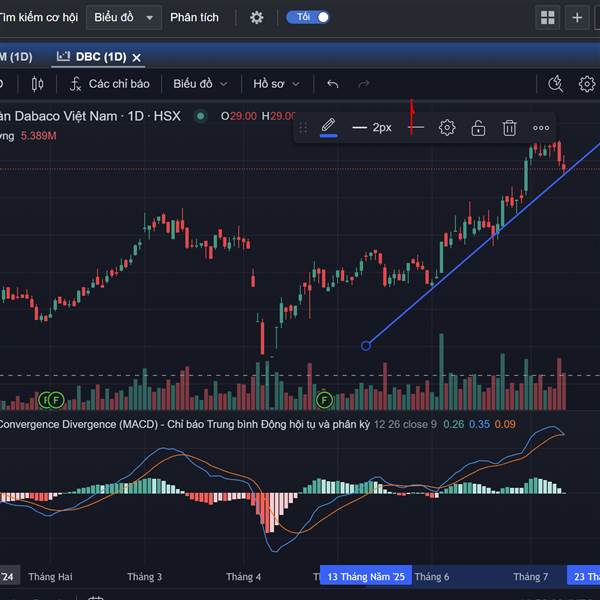Image resolution: width=600 pixels, height=600 pixels.
Task: Click the Tháng Hai time axis label
Action: (x=51, y=577)
